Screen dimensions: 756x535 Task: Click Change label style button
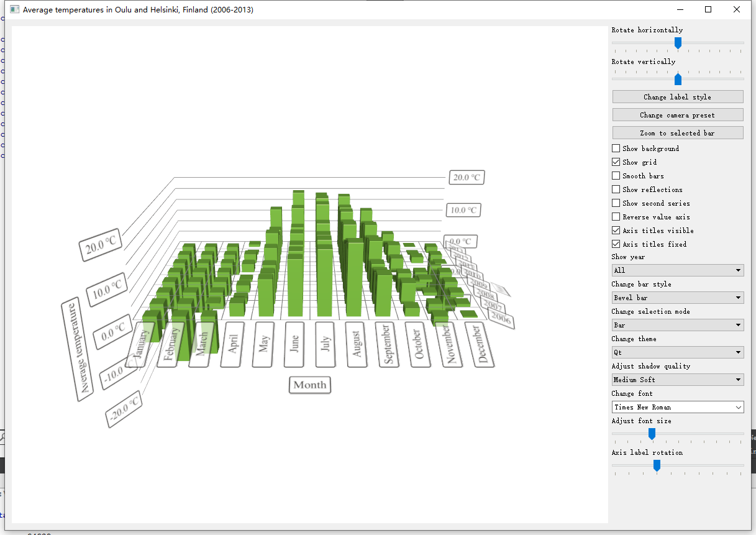point(678,97)
